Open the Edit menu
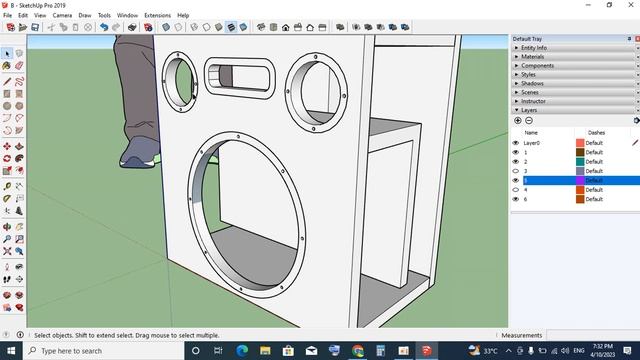This screenshot has height=360, width=640. (23, 16)
